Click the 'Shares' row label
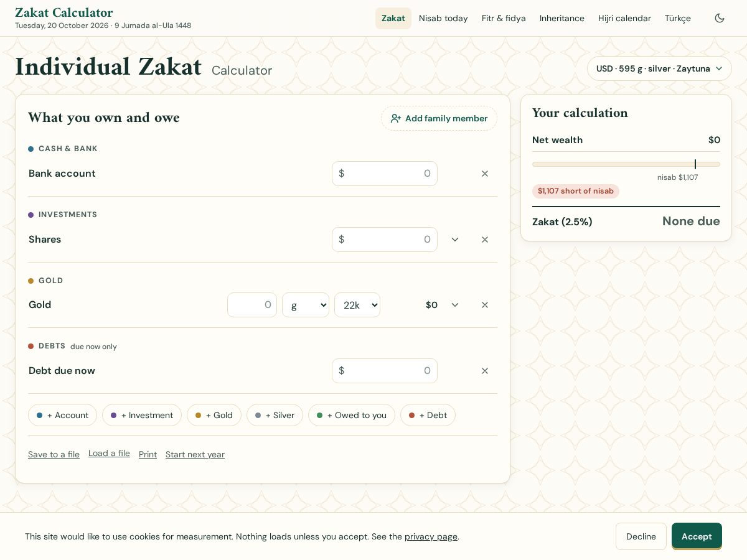 [x=45, y=240]
